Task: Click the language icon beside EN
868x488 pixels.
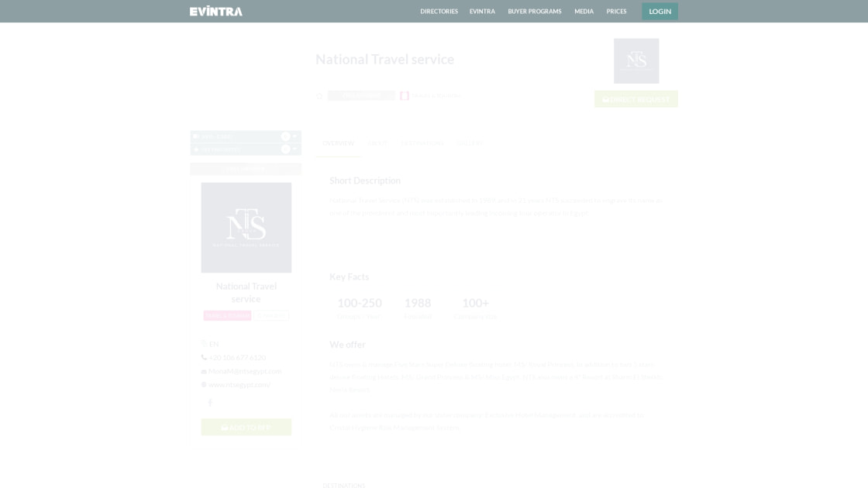Action: coord(204,344)
